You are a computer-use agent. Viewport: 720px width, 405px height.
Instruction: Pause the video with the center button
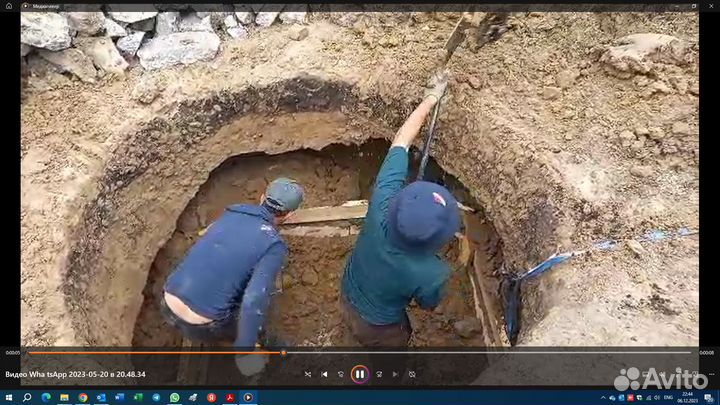(x=360, y=374)
